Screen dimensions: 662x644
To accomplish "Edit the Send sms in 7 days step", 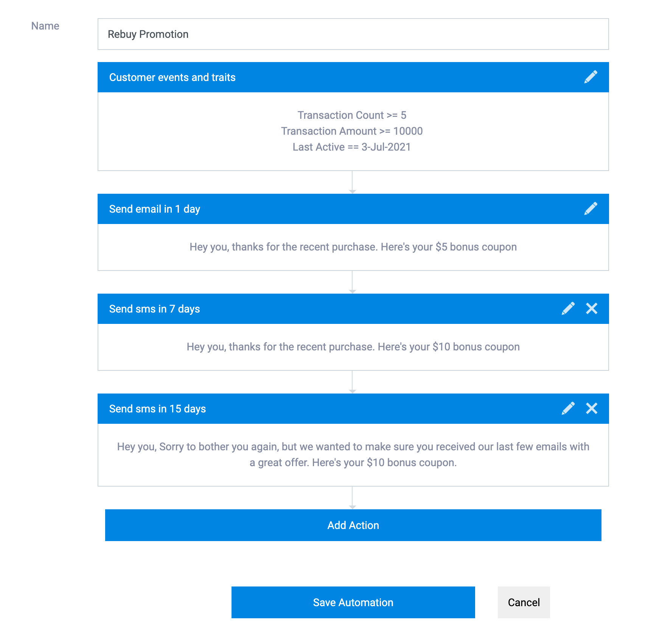I will pos(568,308).
